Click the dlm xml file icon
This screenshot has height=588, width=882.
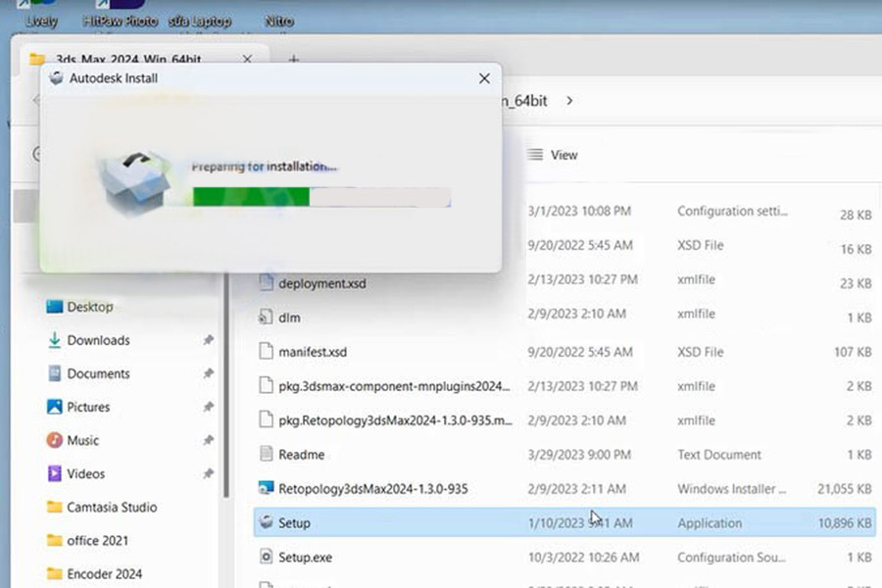click(x=265, y=317)
